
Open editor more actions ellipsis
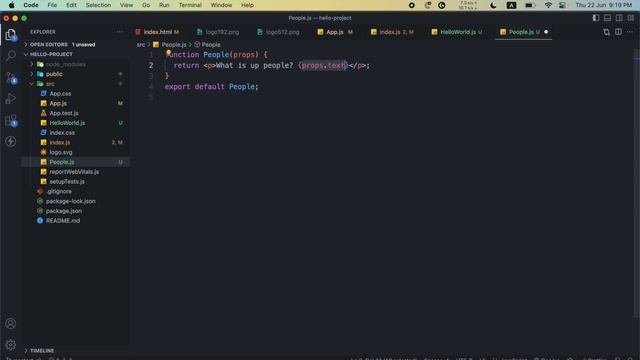coord(630,32)
